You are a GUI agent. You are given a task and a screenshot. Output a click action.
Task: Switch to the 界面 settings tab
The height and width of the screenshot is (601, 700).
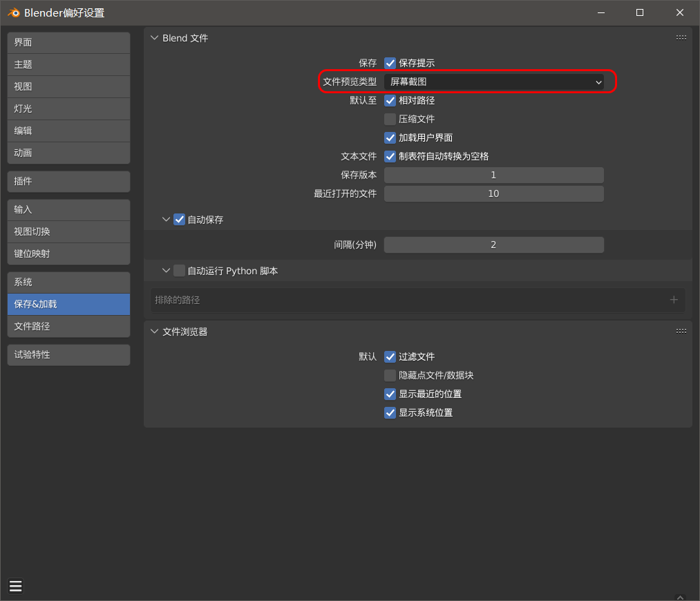point(68,43)
